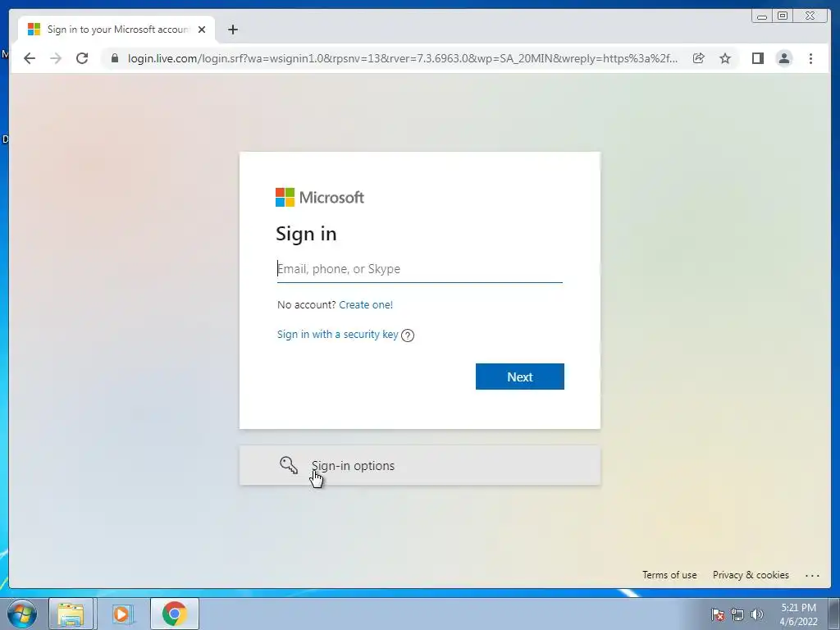Open the volume speaker icon

[757, 614]
